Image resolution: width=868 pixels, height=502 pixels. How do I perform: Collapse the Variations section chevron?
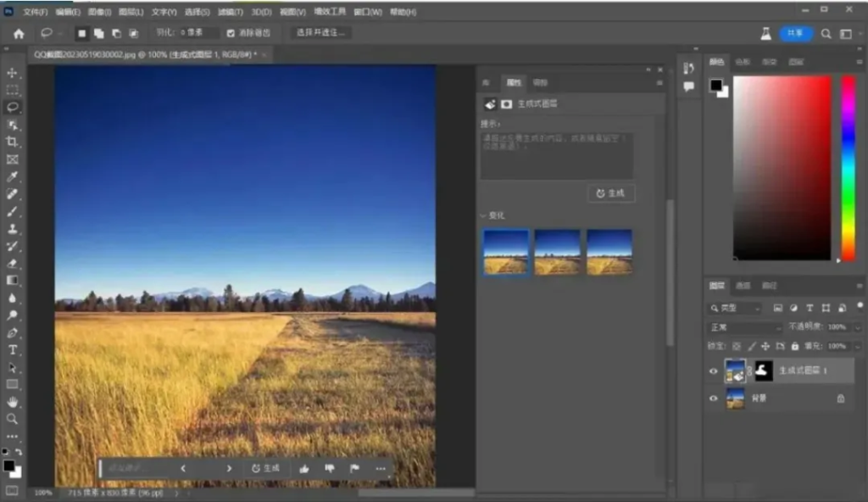tap(483, 215)
